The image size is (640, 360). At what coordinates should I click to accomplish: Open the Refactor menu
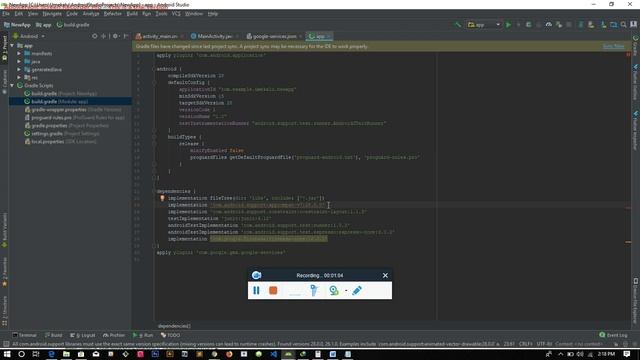point(113,14)
